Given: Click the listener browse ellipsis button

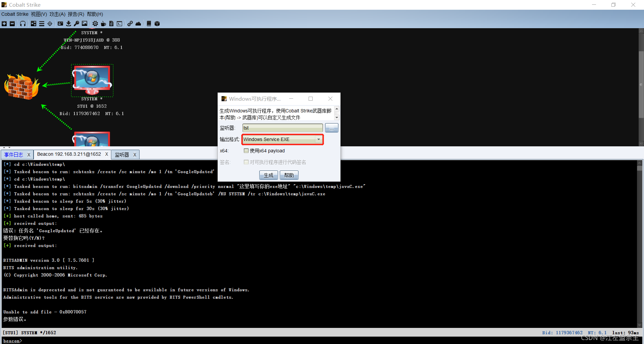Looking at the screenshot, I should point(331,128).
